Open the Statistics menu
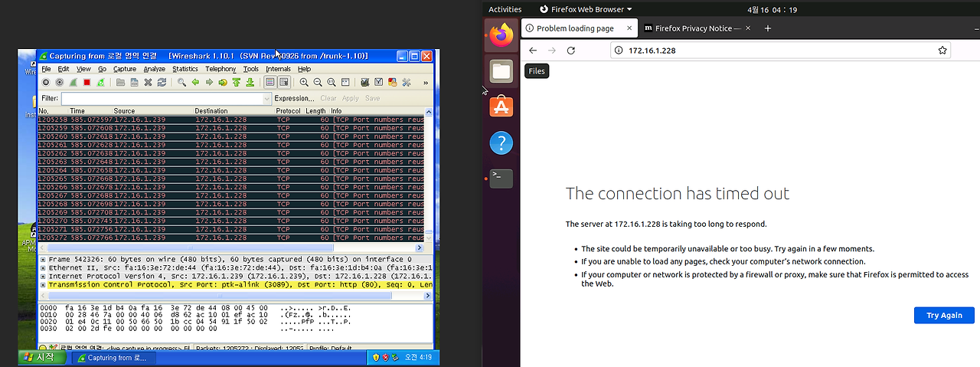 click(x=185, y=69)
